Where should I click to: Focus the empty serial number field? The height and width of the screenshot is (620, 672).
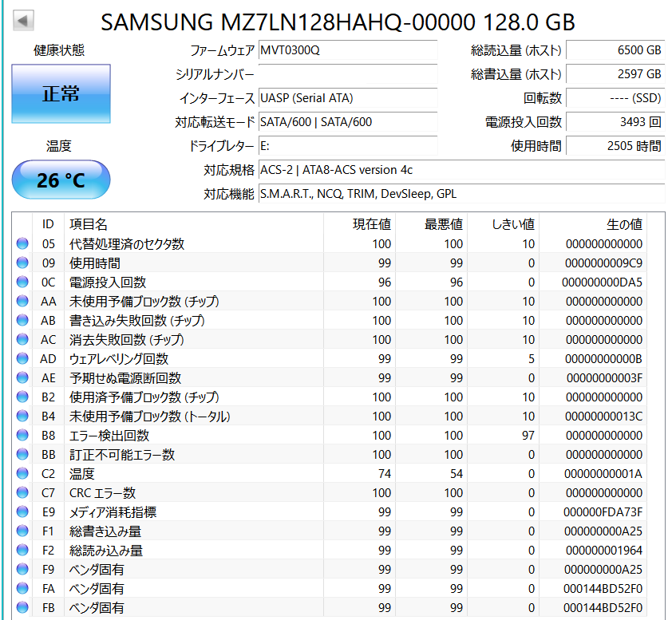pos(348,74)
